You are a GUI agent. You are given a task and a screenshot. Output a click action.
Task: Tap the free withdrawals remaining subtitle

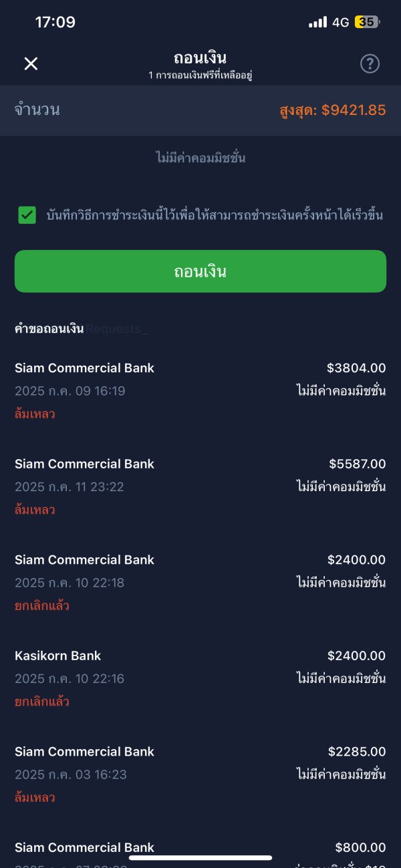click(200, 76)
